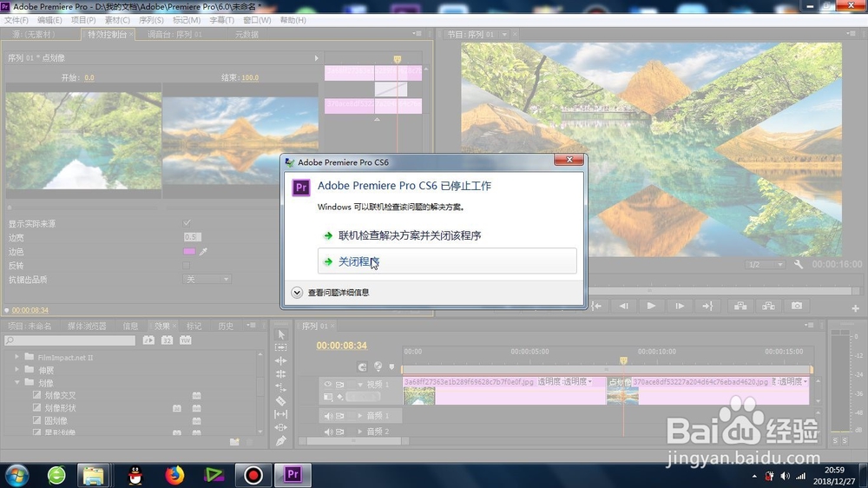Filter by 32-bit color effects icon
The height and width of the screenshot is (488, 868).
pyautogui.click(x=167, y=340)
